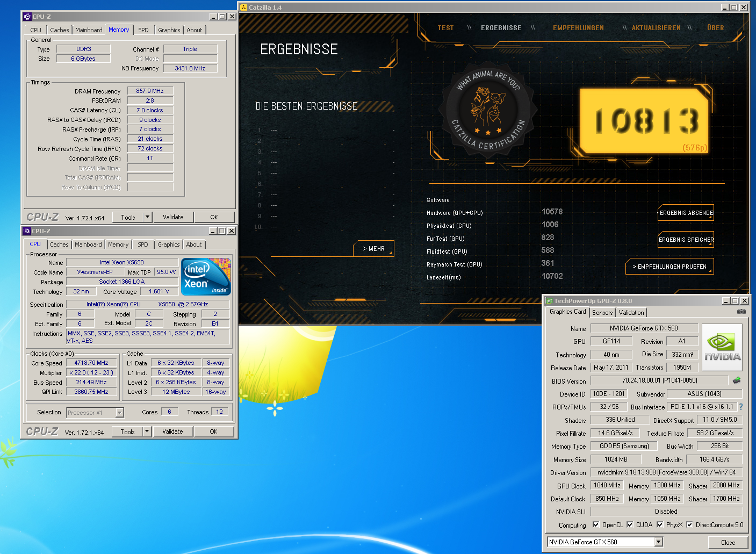
Task: Click OK in upper CPU-Z window
Action: coord(214,217)
